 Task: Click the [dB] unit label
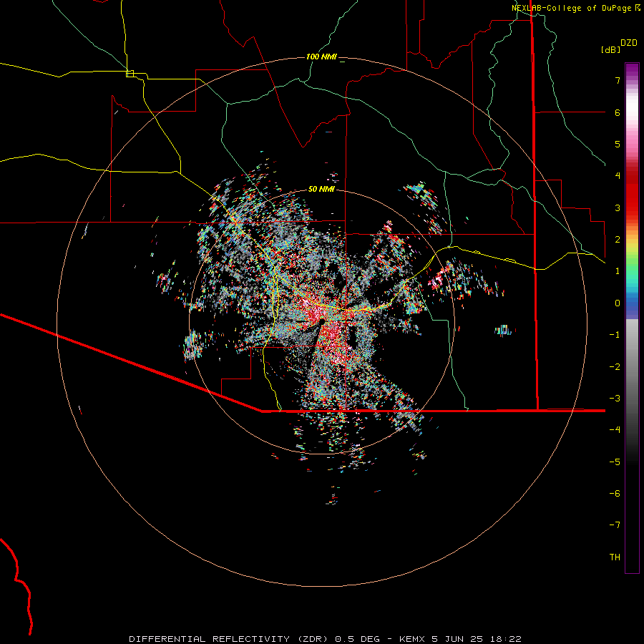click(x=610, y=49)
